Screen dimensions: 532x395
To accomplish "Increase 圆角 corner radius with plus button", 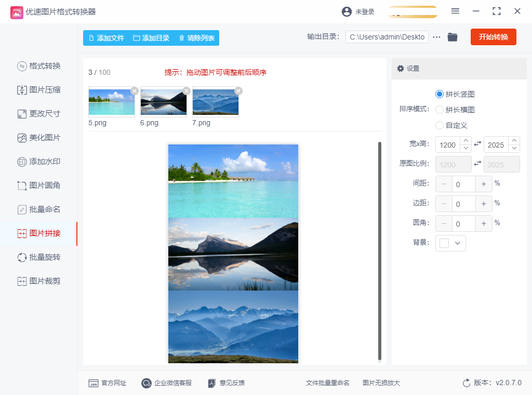I will pos(484,223).
